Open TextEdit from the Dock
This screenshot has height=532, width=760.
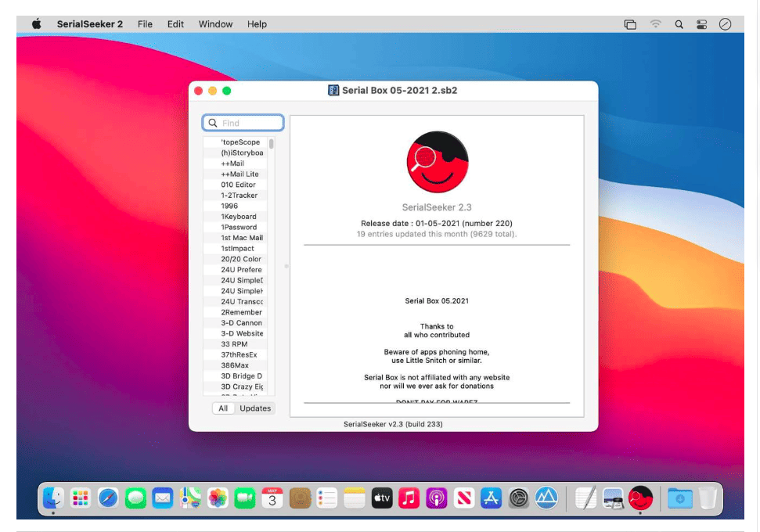pos(585,498)
